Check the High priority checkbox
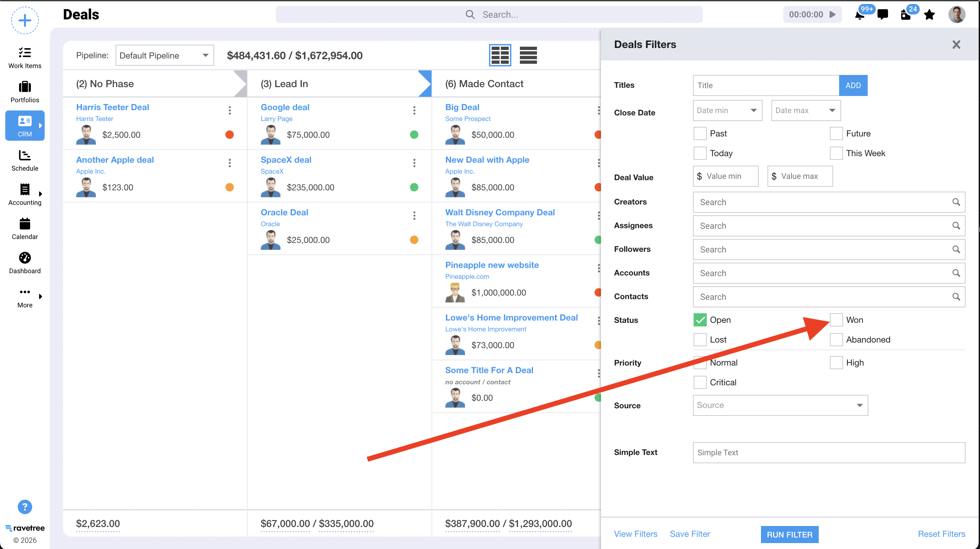 836,363
